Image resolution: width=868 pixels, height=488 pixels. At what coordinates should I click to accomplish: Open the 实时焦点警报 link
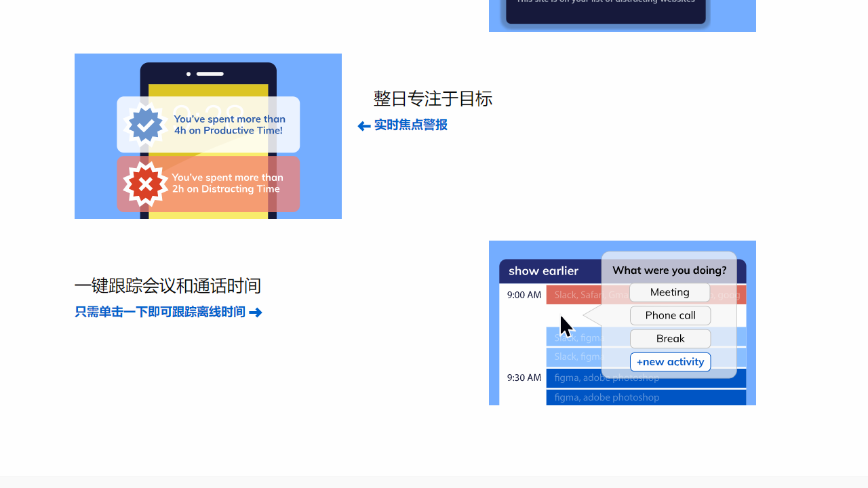410,125
